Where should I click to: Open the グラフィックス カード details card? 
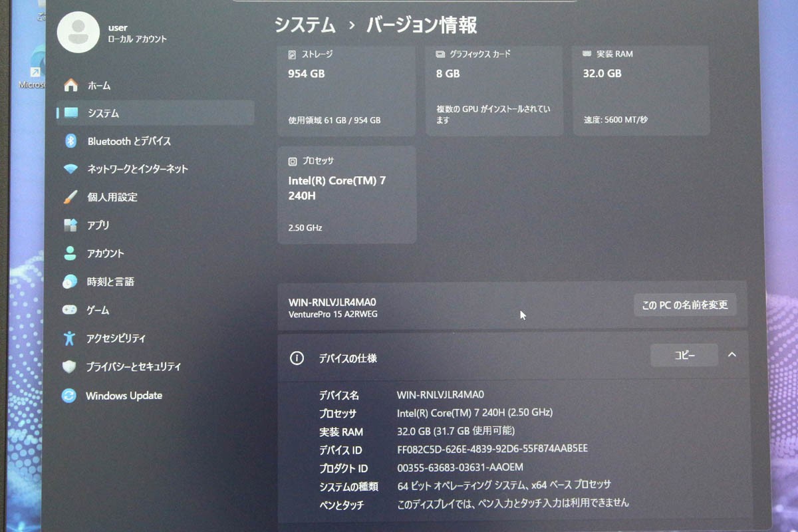coord(494,86)
